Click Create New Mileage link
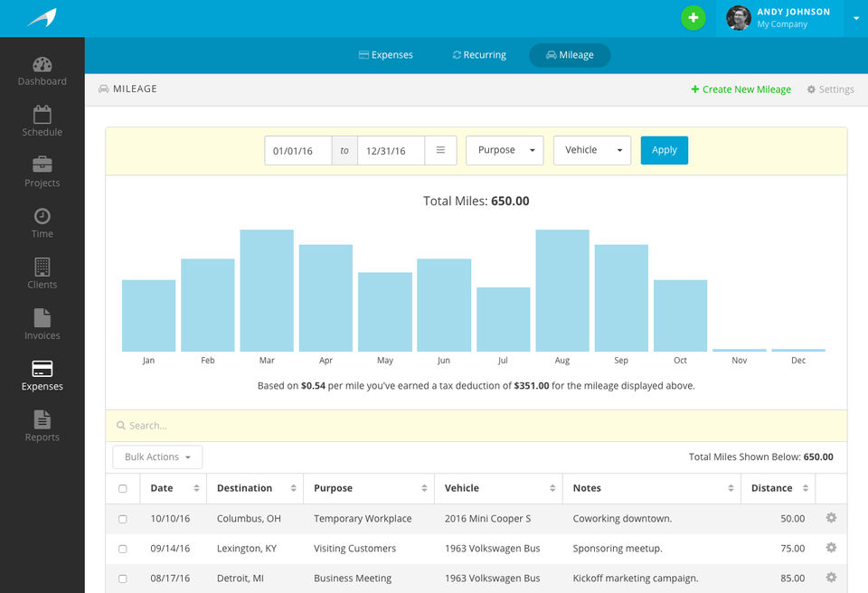Viewport: 868px width, 593px height. 741,89
